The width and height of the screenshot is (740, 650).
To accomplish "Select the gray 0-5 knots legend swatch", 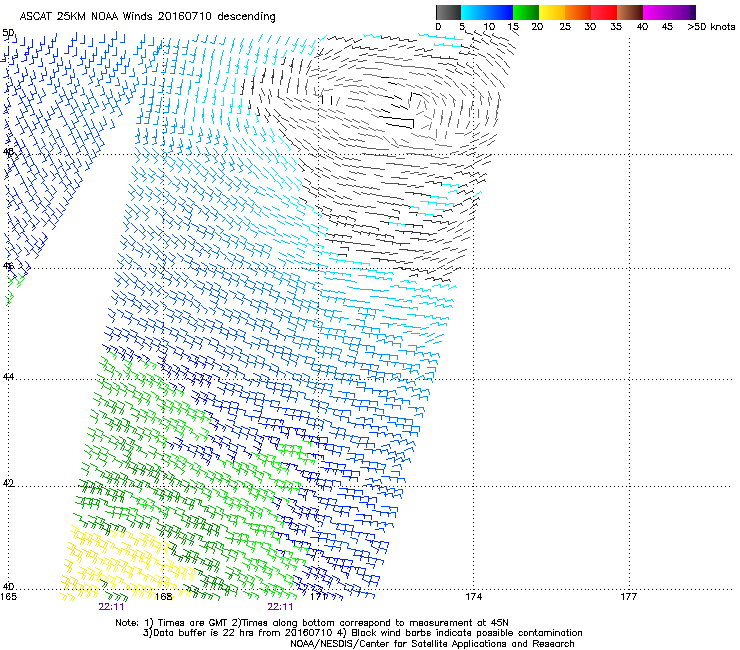I will [448, 12].
